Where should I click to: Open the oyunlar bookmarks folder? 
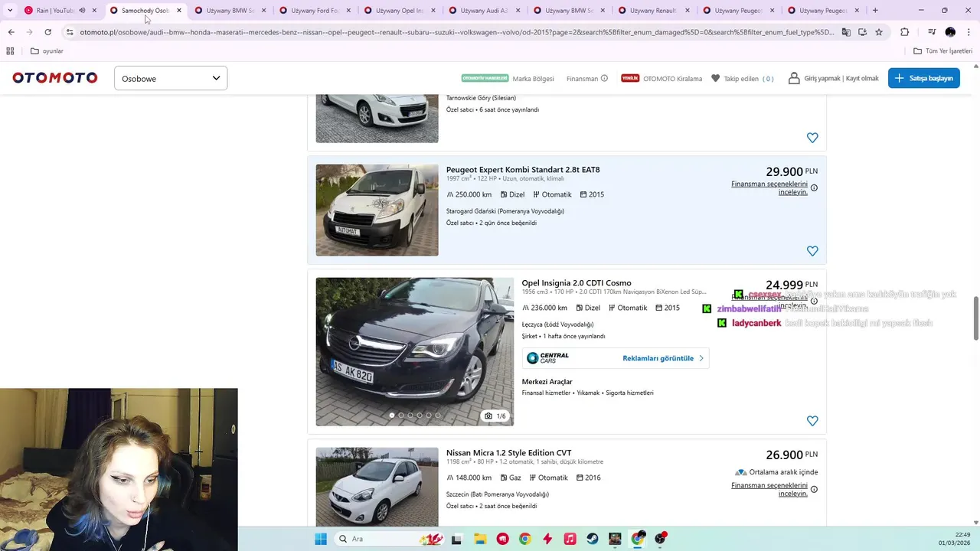pos(47,51)
